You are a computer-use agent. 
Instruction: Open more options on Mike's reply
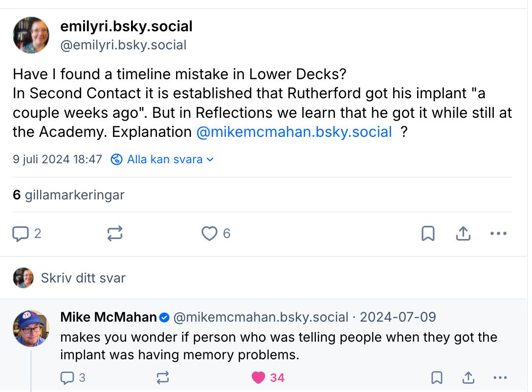500,378
